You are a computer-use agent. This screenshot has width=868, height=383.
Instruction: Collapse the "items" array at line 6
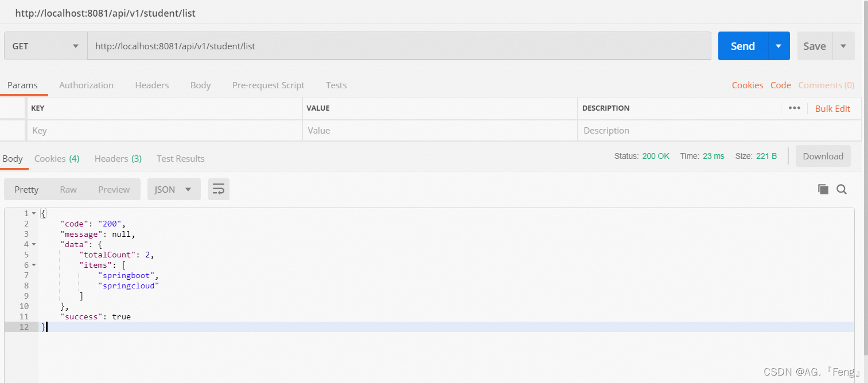34,265
